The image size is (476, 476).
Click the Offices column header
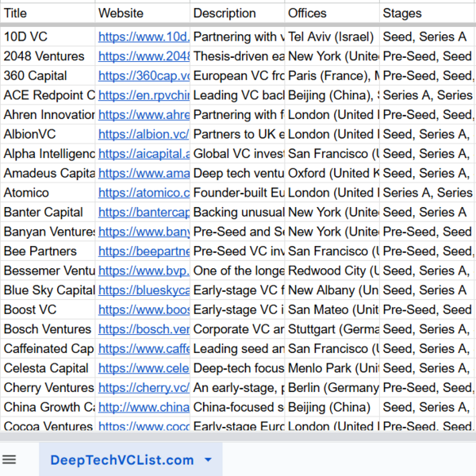332,13
